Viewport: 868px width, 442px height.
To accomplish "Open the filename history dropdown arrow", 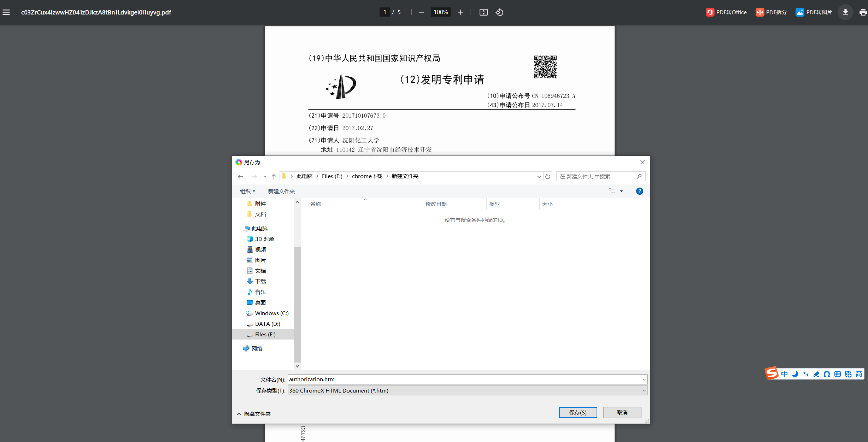I will (x=644, y=379).
